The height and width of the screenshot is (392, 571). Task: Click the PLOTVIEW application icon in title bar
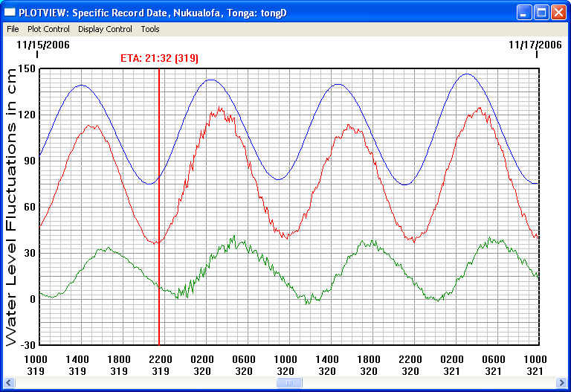coord(10,12)
